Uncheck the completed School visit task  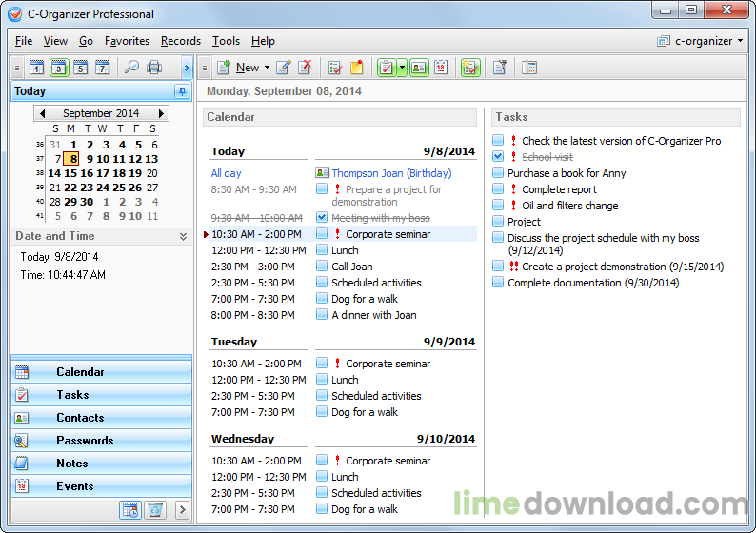tap(498, 157)
